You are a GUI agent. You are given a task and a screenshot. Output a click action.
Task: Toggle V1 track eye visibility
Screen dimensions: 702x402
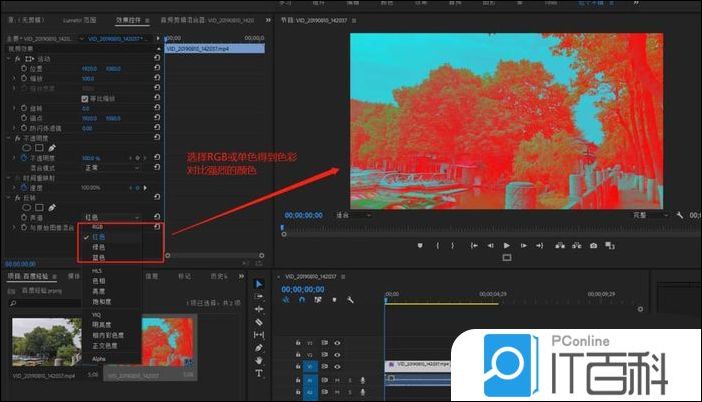click(x=337, y=366)
